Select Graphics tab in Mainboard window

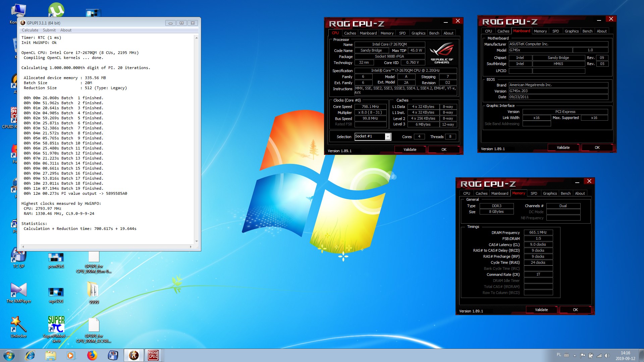[572, 31]
